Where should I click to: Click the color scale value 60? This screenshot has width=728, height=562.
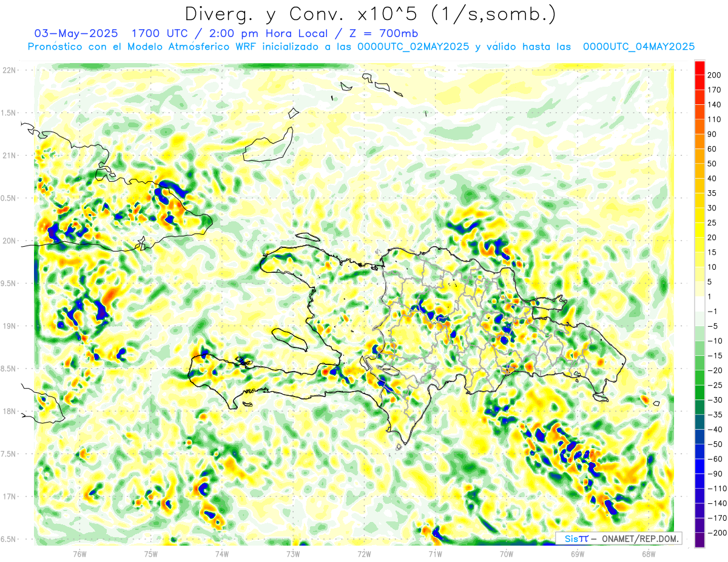point(713,149)
